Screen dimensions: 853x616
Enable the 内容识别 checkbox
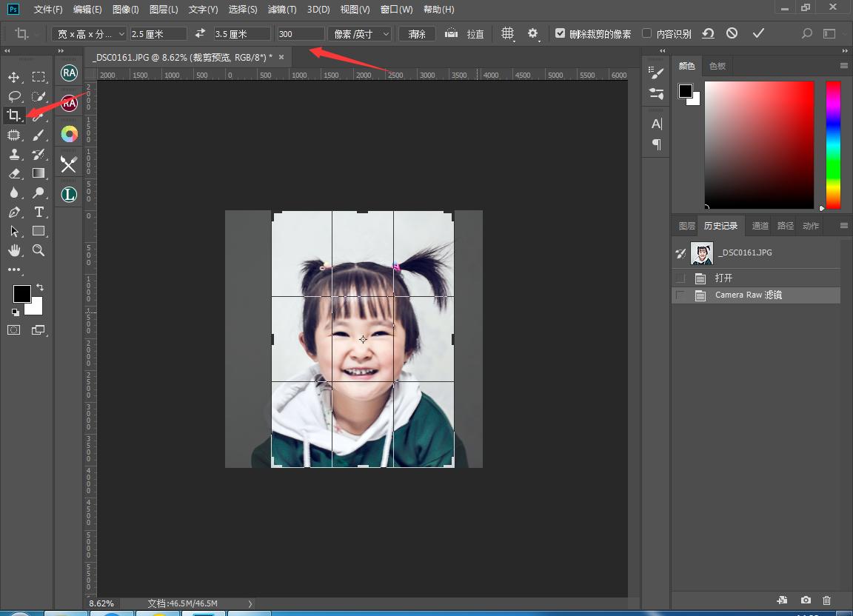[x=646, y=33]
